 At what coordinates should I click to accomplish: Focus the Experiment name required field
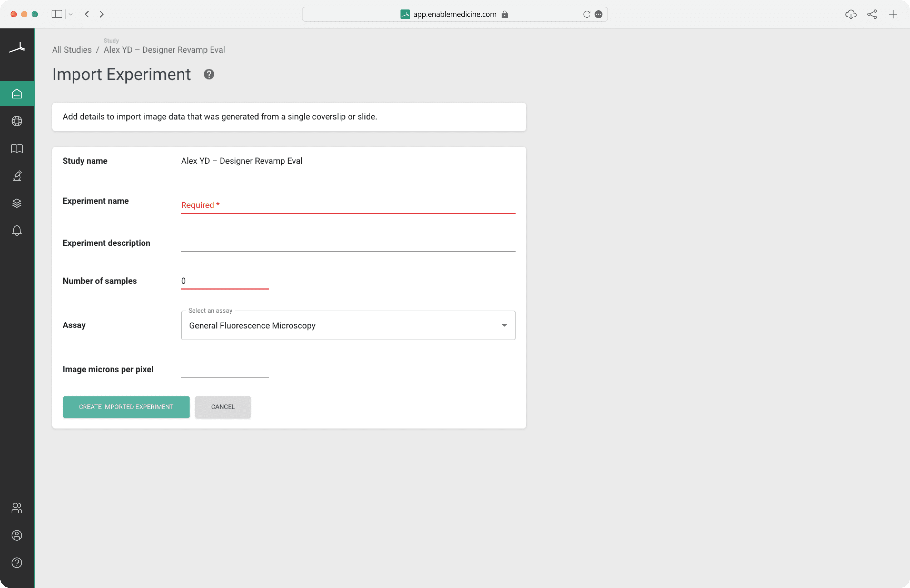tap(348, 205)
